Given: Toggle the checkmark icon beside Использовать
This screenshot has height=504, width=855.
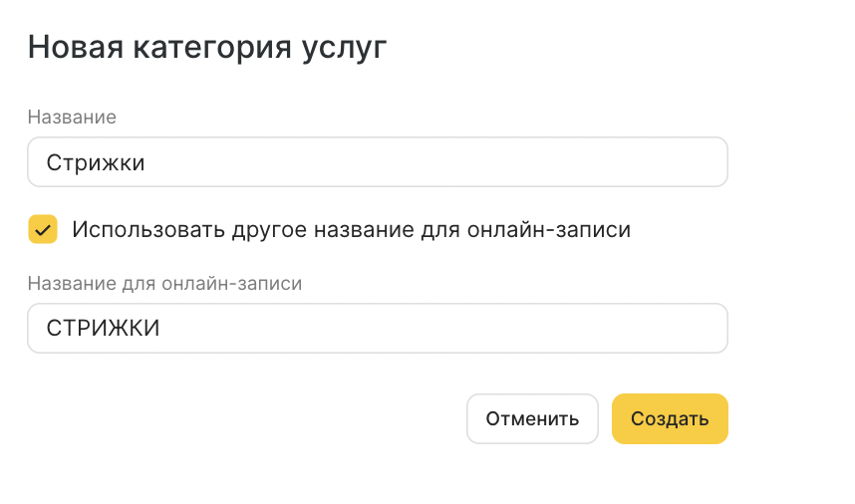Looking at the screenshot, I should click(43, 230).
